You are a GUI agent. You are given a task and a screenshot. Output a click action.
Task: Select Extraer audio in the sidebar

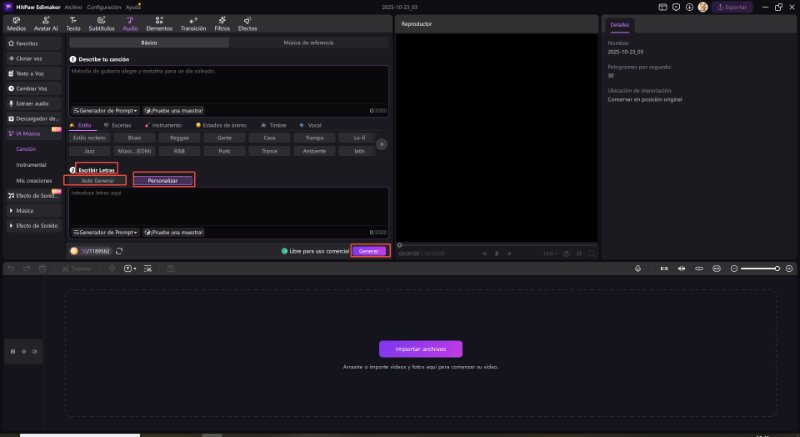tap(33, 103)
